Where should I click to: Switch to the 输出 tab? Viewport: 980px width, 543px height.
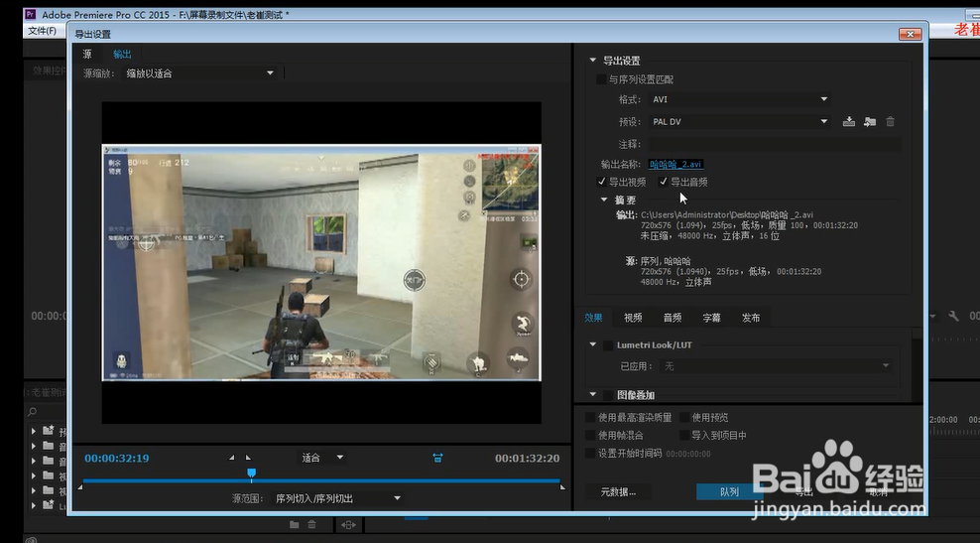[x=122, y=54]
